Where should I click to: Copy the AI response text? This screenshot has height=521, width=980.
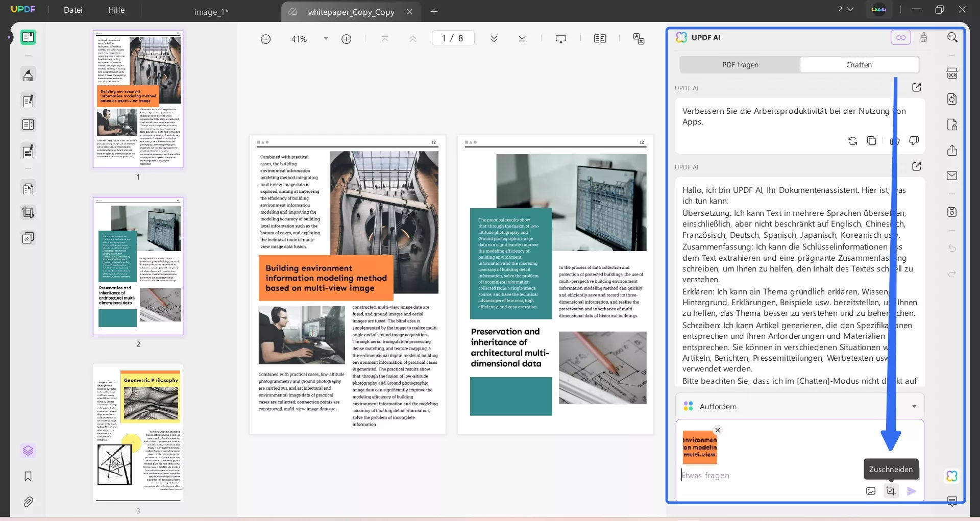coord(872,141)
